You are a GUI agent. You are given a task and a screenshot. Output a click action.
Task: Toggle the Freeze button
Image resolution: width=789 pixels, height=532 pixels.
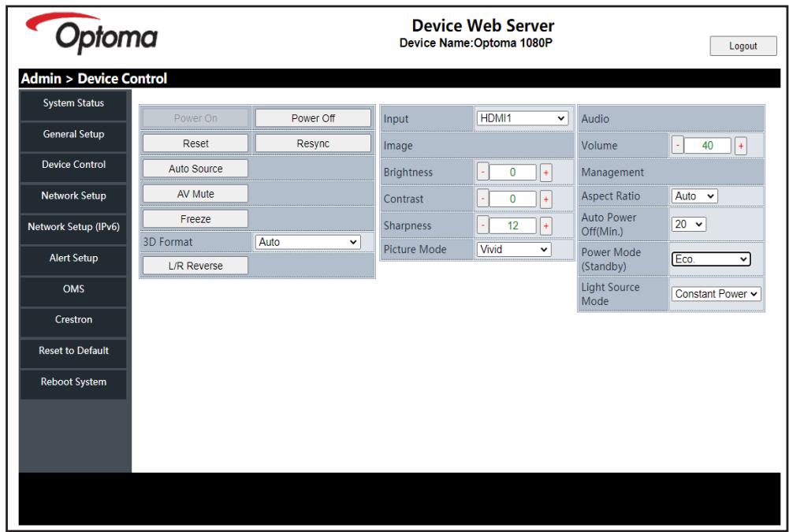click(x=195, y=219)
